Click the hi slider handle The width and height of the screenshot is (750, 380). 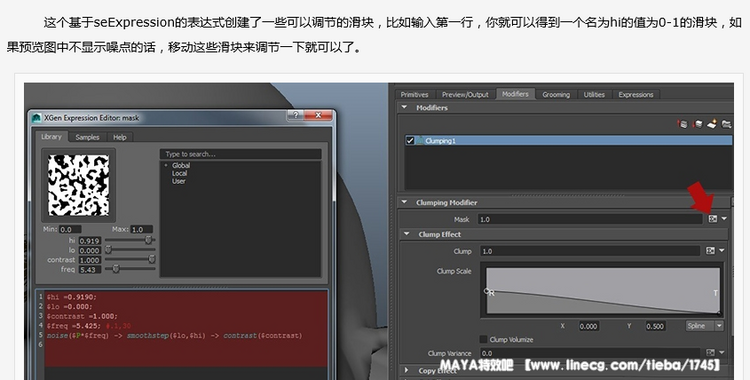pyautogui.click(x=149, y=240)
